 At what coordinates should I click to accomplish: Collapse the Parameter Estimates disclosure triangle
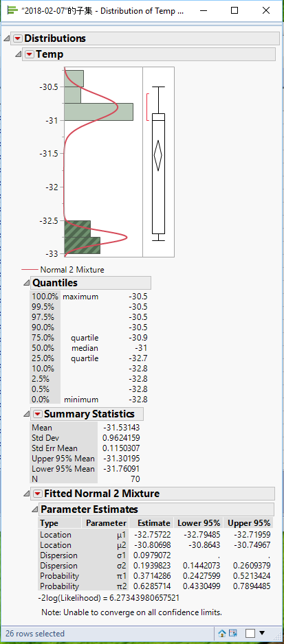(35, 509)
